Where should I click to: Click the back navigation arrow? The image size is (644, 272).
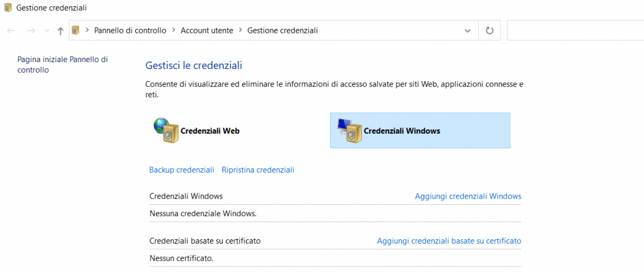click(x=11, y=30)
